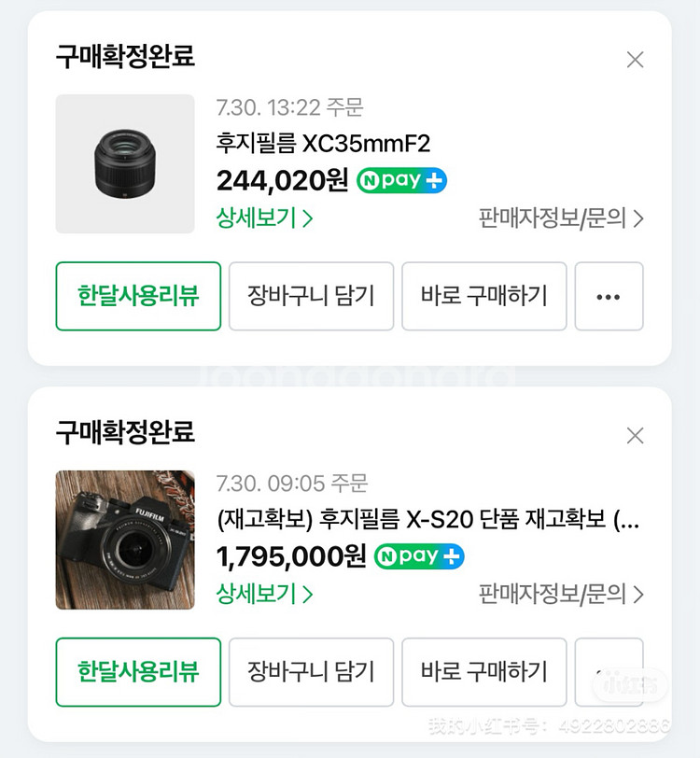Add X-S20 camera via 장바구니 담기
The image size is (700, 758).
[x=312, y=672]
